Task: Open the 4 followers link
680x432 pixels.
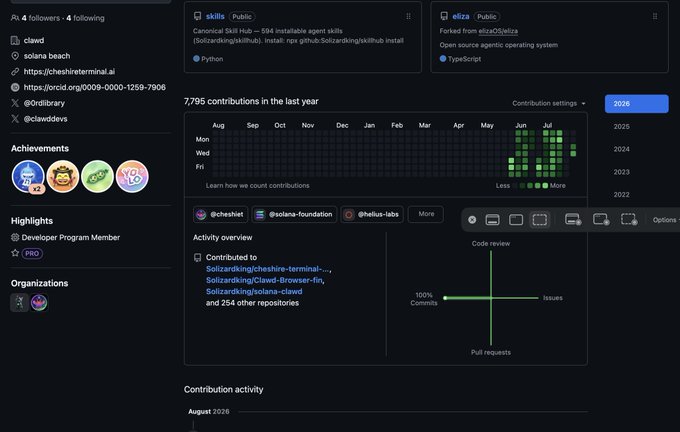Action: [x=41, y=18]
